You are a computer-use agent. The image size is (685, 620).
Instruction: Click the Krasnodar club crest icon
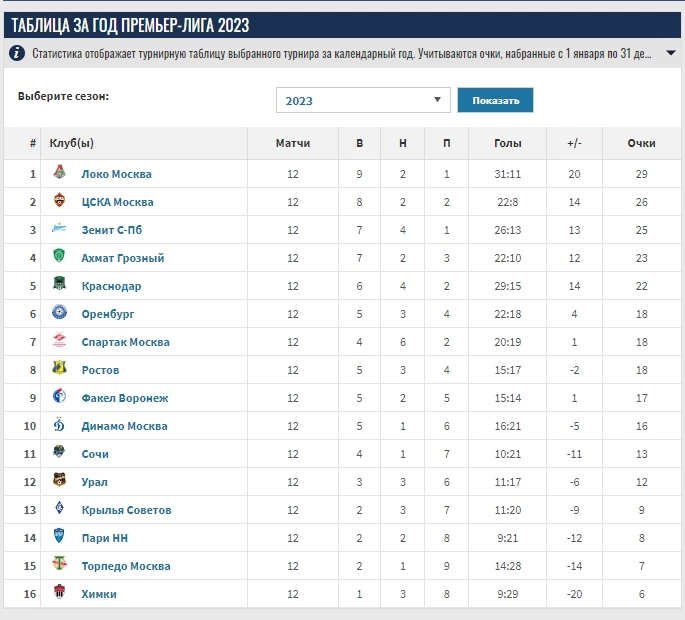pos(59,285)
